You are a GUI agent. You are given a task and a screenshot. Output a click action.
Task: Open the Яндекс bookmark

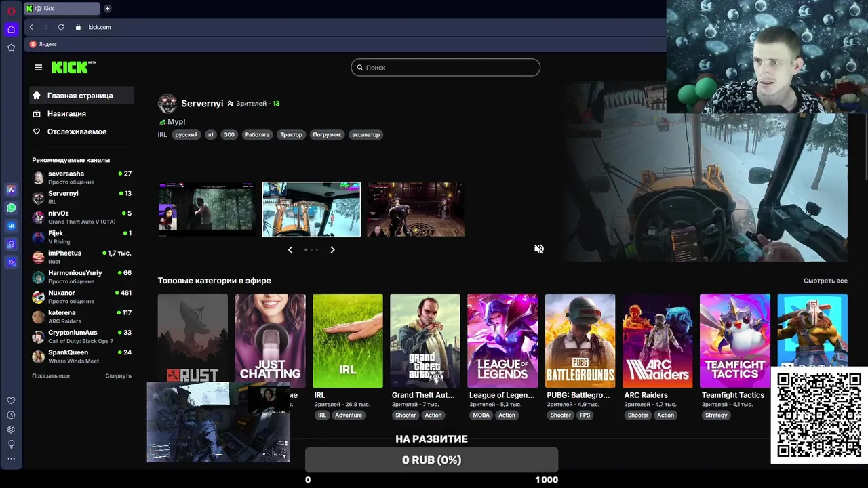pos(43,44)
